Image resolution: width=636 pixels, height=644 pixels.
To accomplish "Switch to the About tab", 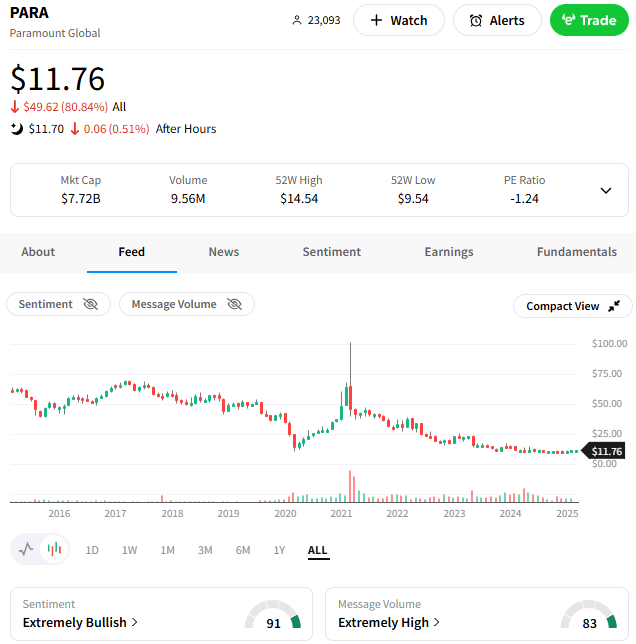I will point(38,252).
